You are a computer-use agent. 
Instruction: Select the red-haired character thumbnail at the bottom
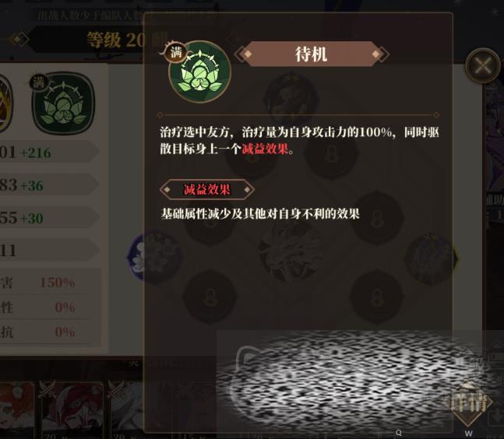coord(72,409)
